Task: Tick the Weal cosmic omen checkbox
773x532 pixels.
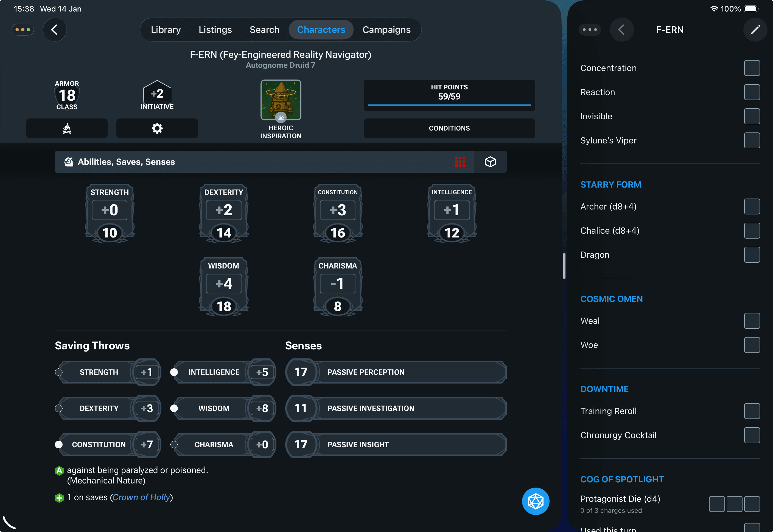Action: pos(752,321)
